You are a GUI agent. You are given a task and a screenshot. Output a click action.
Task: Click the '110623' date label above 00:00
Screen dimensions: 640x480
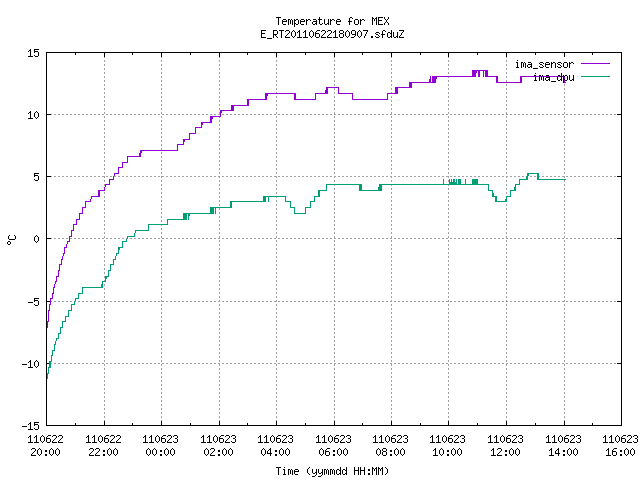click(x=160, y=440)
